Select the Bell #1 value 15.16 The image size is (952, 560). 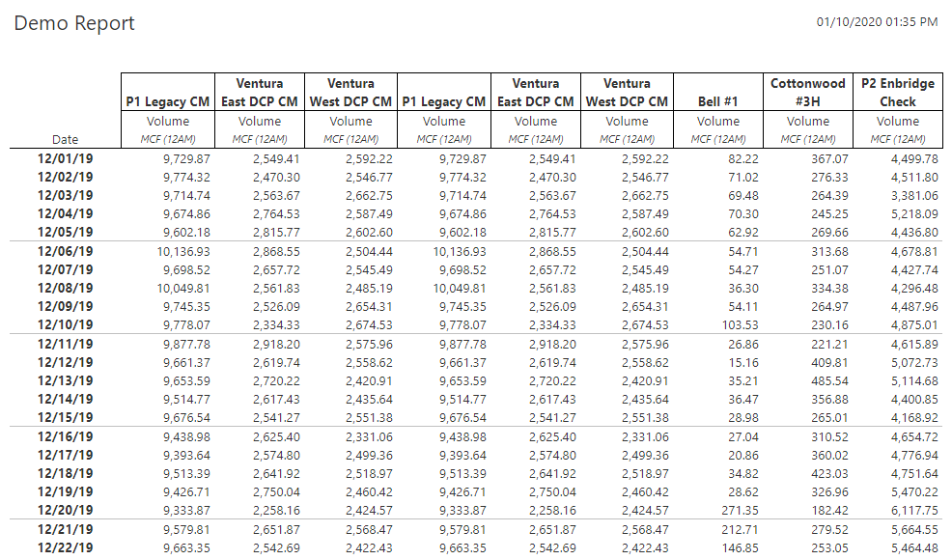click(743, 363)
